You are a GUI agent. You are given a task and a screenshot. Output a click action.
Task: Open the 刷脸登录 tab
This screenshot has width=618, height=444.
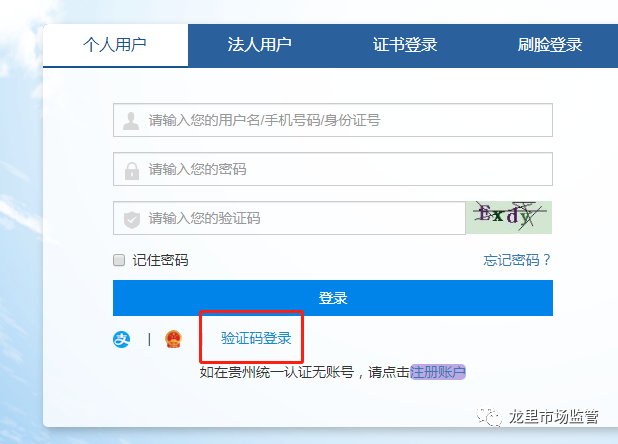point(550,45)
